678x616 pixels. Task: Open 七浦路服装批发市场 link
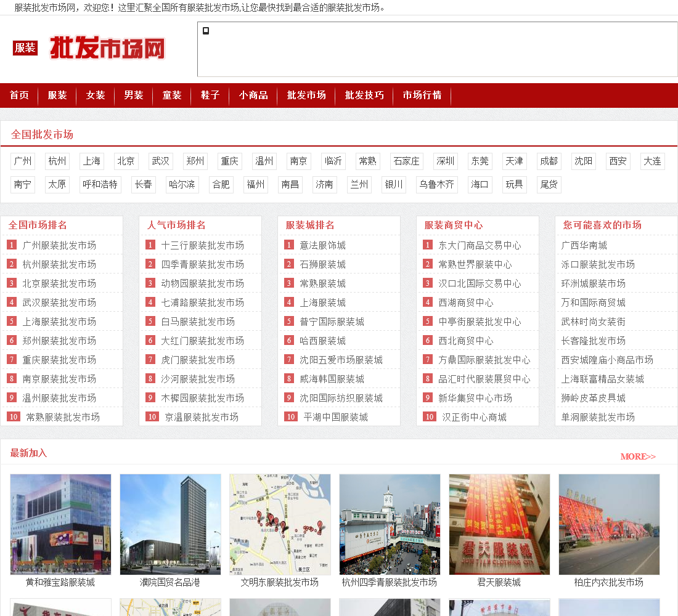[x=202, y=302]
